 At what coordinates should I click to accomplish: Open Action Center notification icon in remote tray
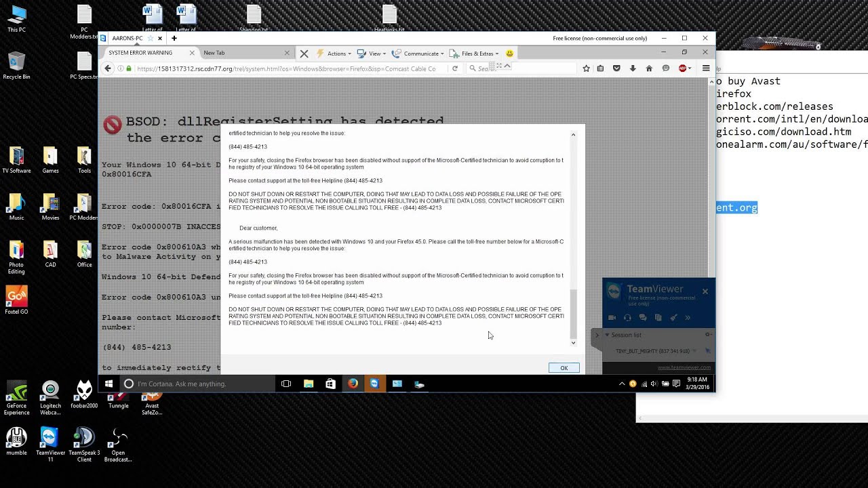point(676,384)
